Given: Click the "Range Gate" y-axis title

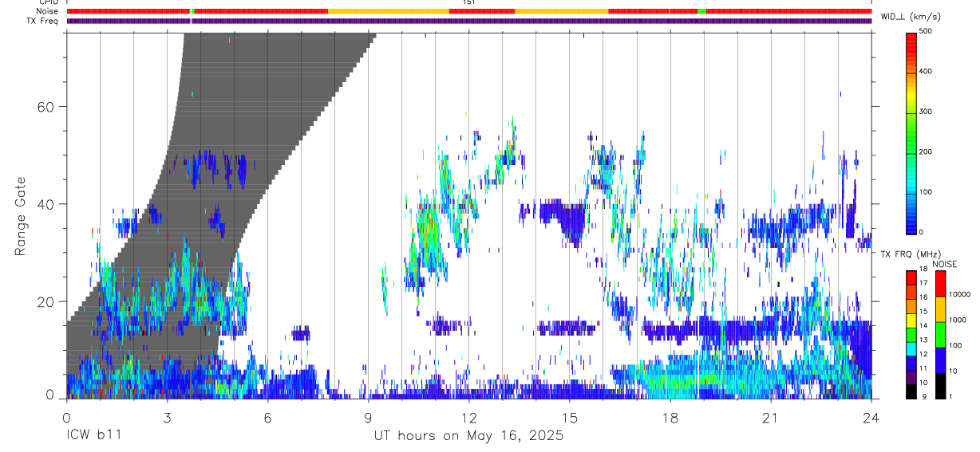Looking at the screenshot, I should point(22,217).
